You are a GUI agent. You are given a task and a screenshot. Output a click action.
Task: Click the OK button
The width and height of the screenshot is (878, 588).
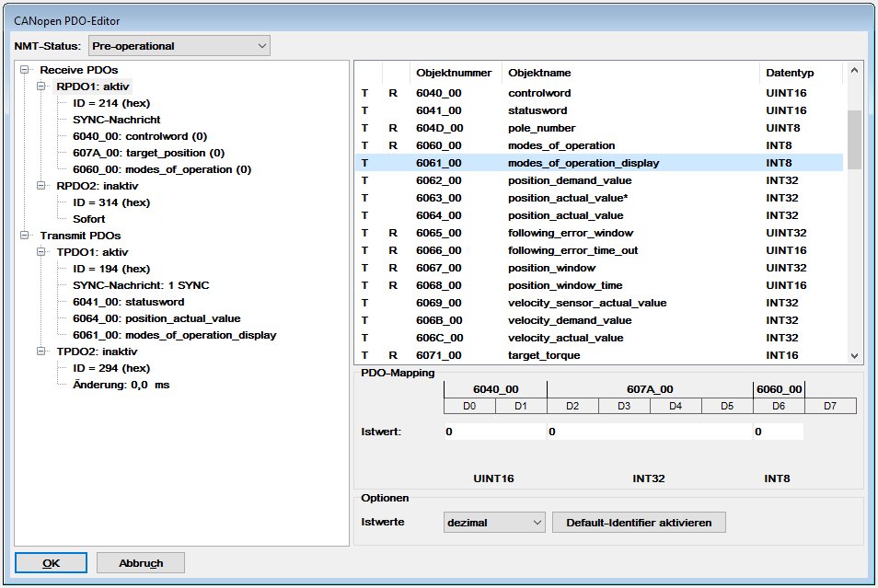coord(51,563)
